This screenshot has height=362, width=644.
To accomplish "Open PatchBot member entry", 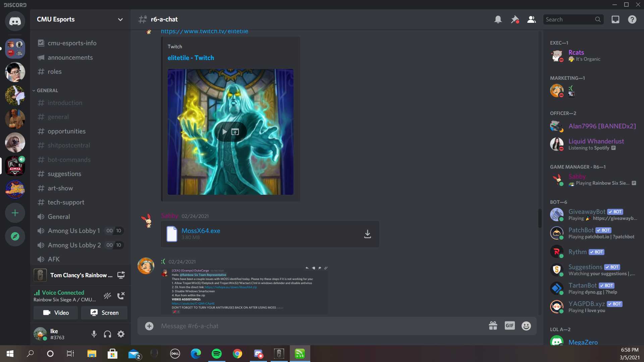I will coord(593,233).
